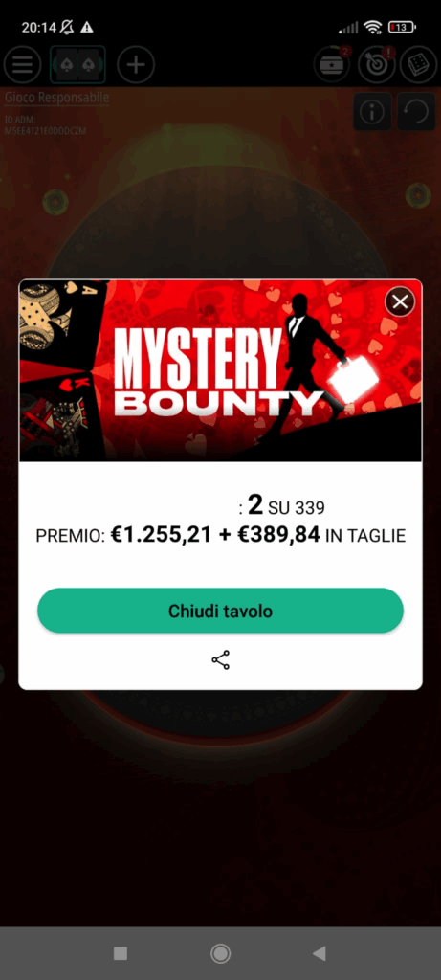
Task: Select the open table tab with spade cards
Action: tap(78, 64)
